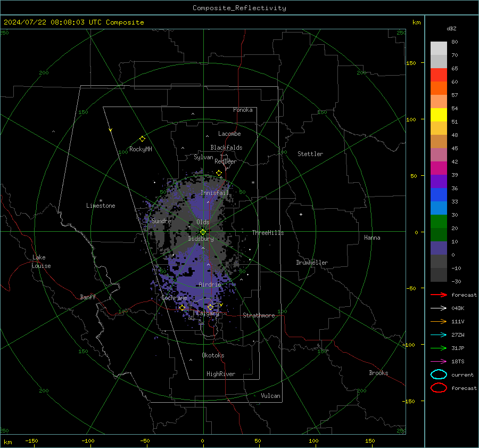Click the Brooks city label
Image resolution: width=479 pixels, height=448 pixels.
[x=378, y=373]
